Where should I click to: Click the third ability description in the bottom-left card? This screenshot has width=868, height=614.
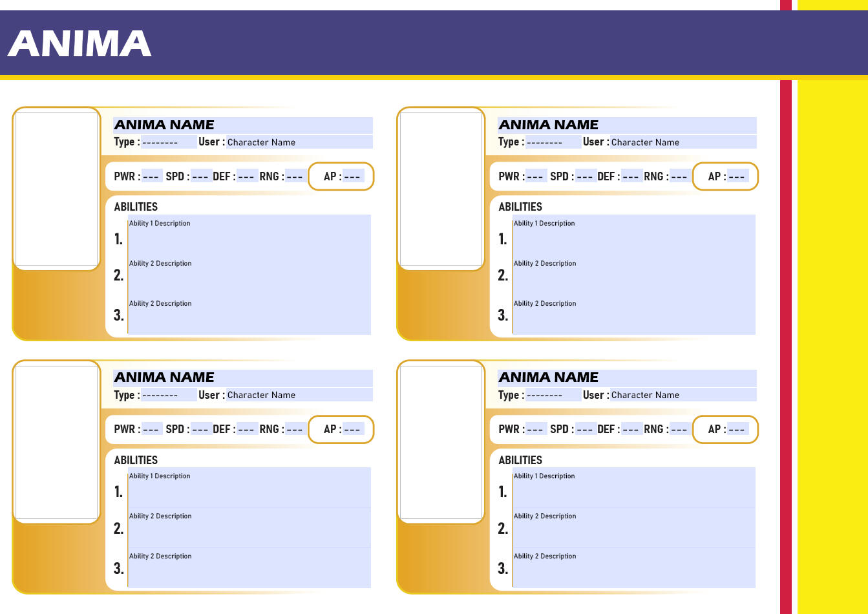click(249, 567)
